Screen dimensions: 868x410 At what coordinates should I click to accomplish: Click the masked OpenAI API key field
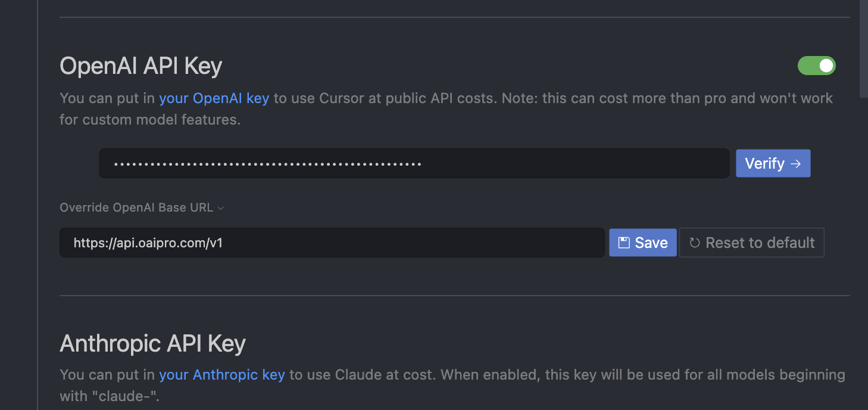pos(414,163)
